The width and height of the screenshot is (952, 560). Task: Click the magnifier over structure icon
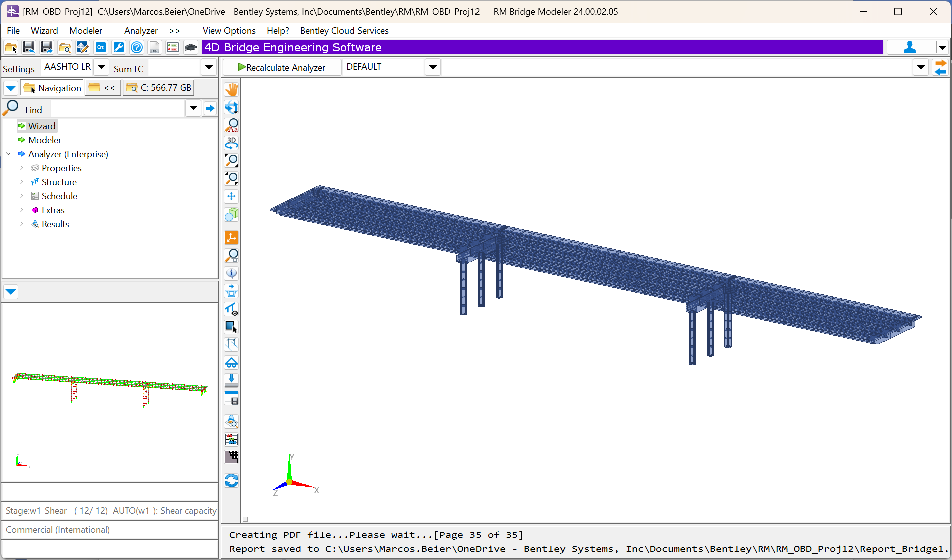(x=231, y=255)
